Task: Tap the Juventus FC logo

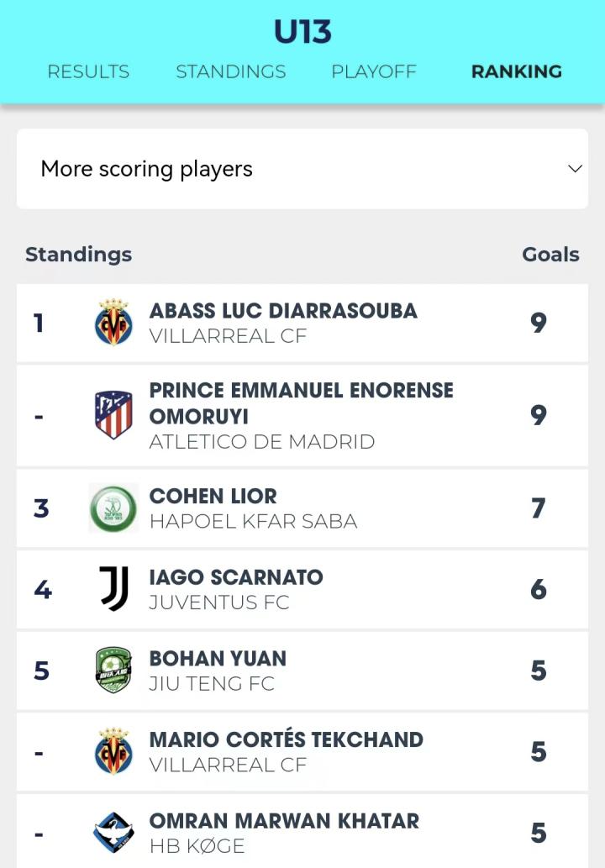Action: [114, 589]
